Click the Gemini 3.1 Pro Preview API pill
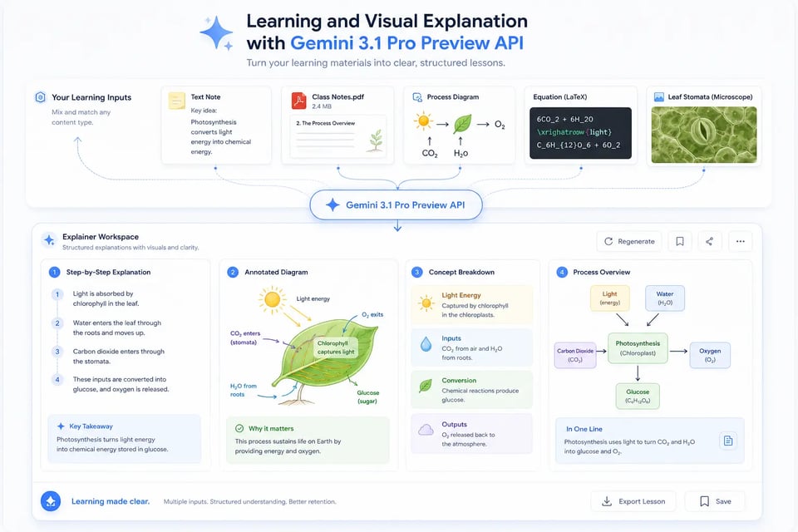 coord(396,204)
